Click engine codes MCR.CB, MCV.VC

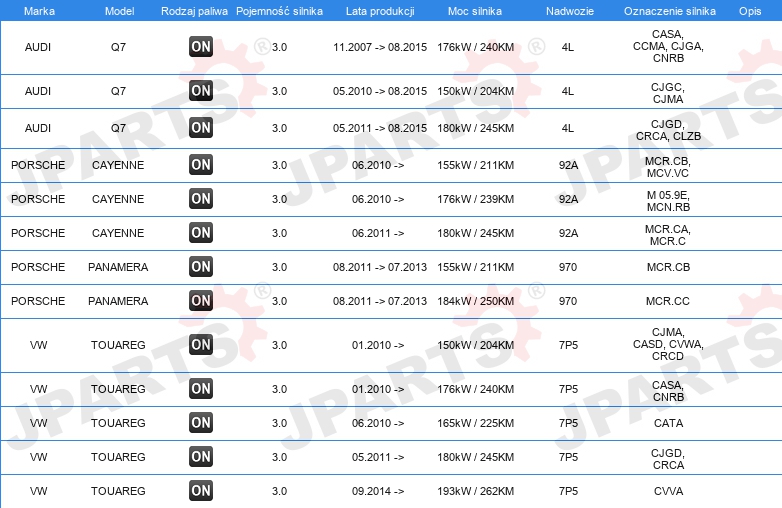668,167
